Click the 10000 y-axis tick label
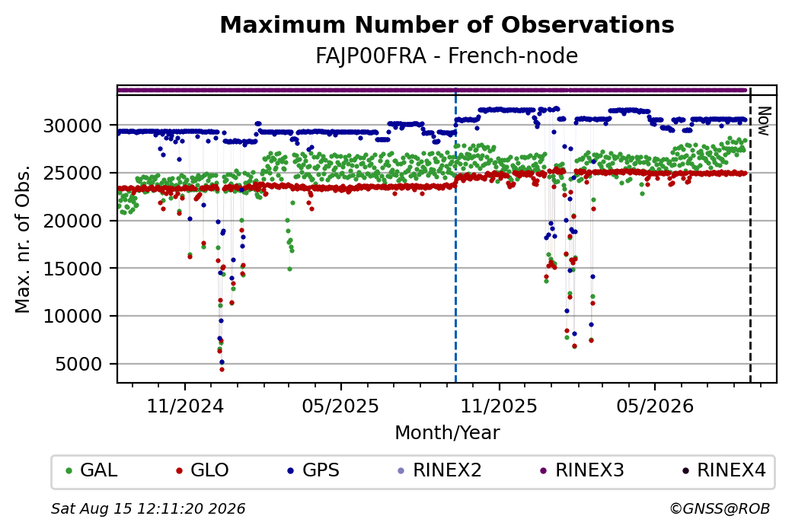This screenshot has width=792, height=532. [x=73, y=317]
